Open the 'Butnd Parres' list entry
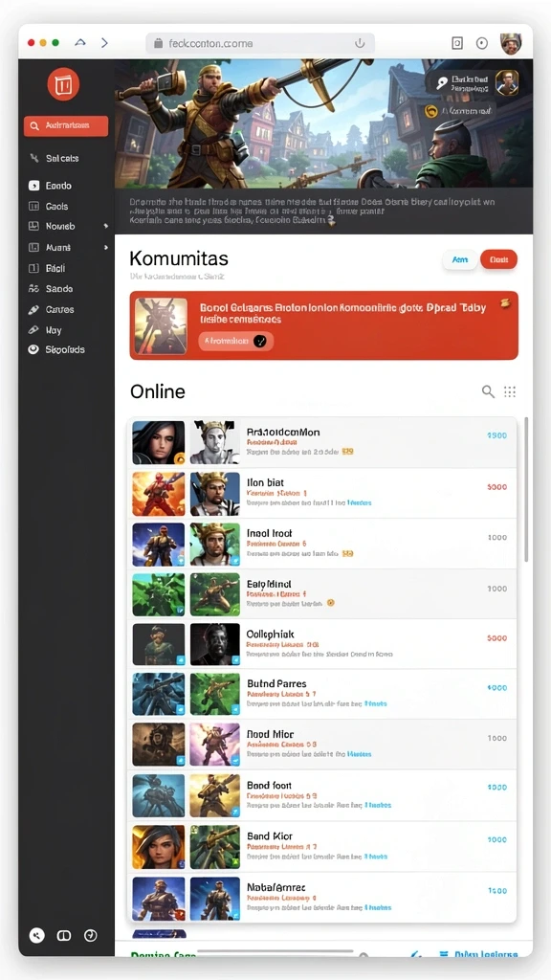Image resolution: width=551 pixels, height=980 pixels. [321, 695]
